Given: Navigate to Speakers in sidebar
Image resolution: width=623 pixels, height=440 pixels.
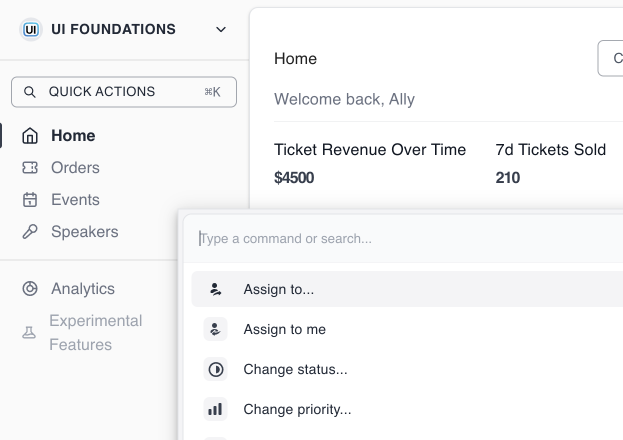Looking at the screenshot, I should click(x=84, y=232).
